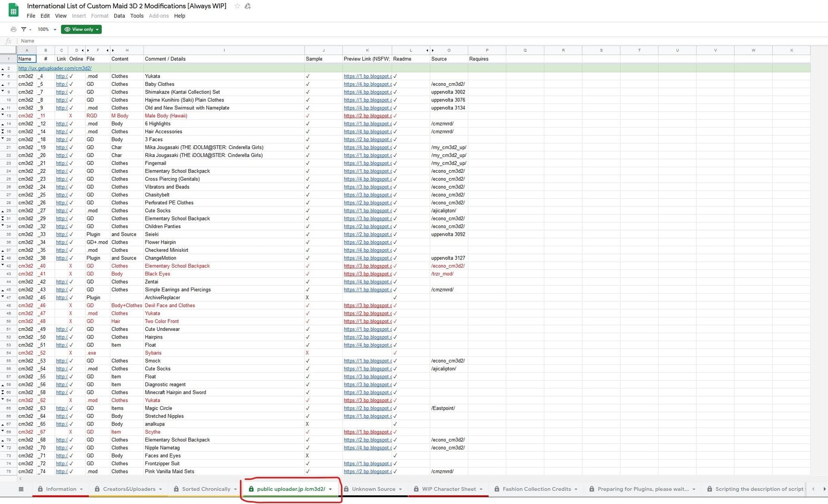Unhide columns using left arrow after column L
Image resolution: width=828 pixels, height=504 pixels.
click(427, 50)
